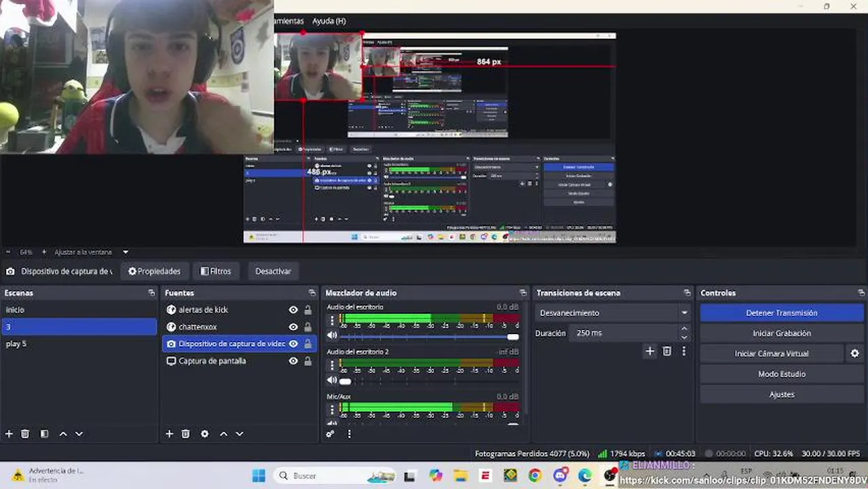Image resolution: width=868 pixels, height=489 pixels.
Task: Open source properties gear in Fuentes toolbar
Action: pyautogui.click(x=204, y=433)
